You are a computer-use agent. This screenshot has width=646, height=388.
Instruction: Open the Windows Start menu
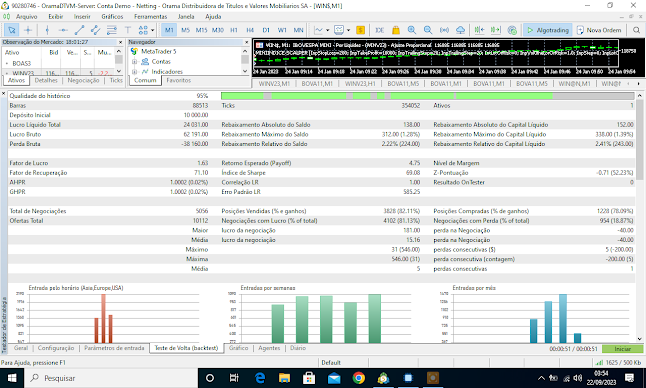coord(12,378)
